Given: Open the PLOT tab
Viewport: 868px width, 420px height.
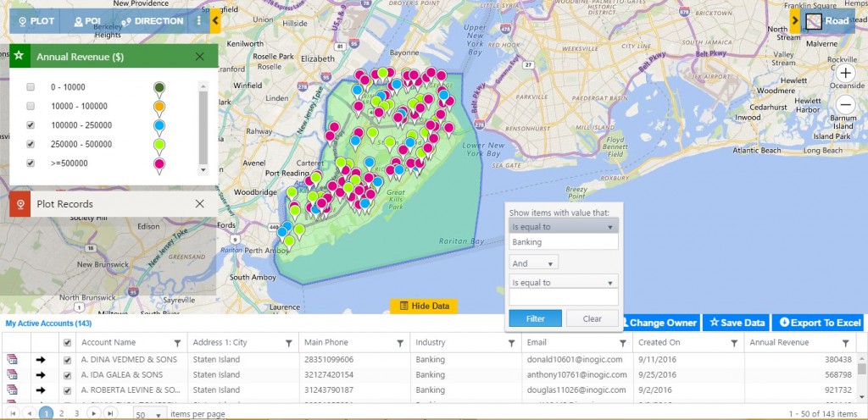Looking at the screenshot, I should tap(37, 21).
